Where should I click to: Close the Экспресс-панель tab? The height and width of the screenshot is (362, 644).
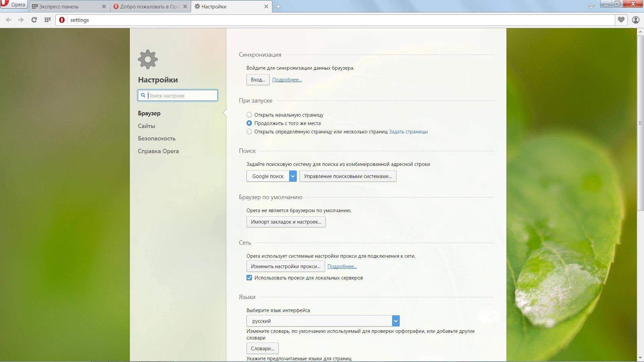pyautogui.click(x=104, y=6)
